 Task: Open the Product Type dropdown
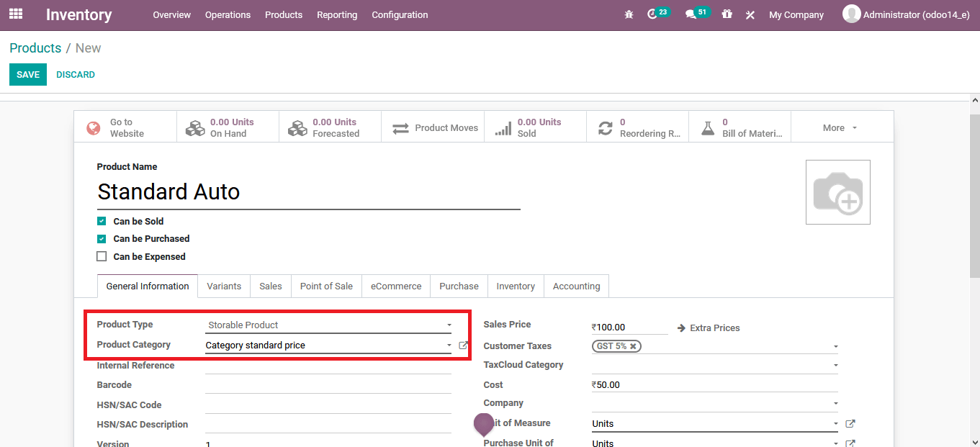(x=328, y=325)
